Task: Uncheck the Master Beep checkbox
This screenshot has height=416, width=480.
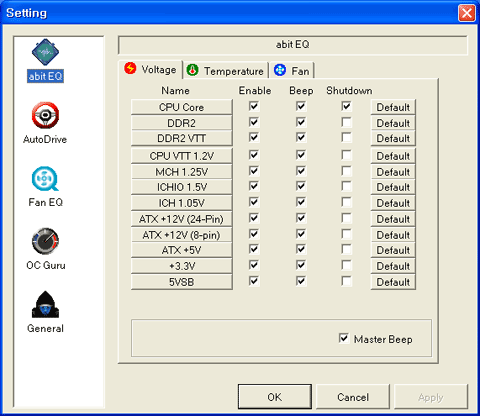Action: (344, 338)
